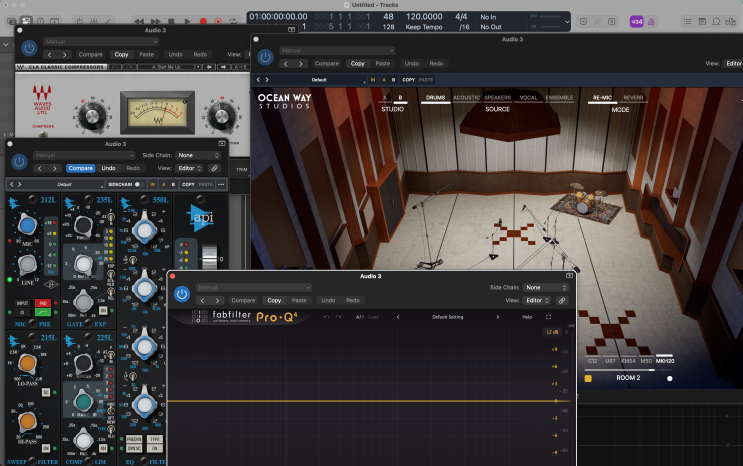The height and width of the screenshot is (466, 743).
Task: Click Paste in the CLA compressor window
Action: [146, 55]
